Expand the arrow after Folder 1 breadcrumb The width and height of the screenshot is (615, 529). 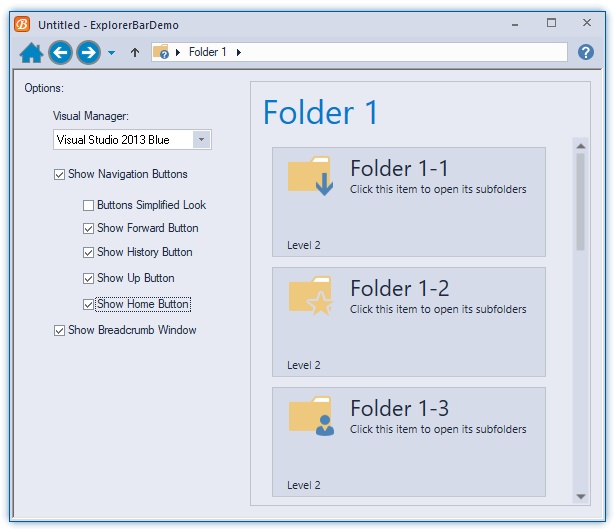click(239, 52)
